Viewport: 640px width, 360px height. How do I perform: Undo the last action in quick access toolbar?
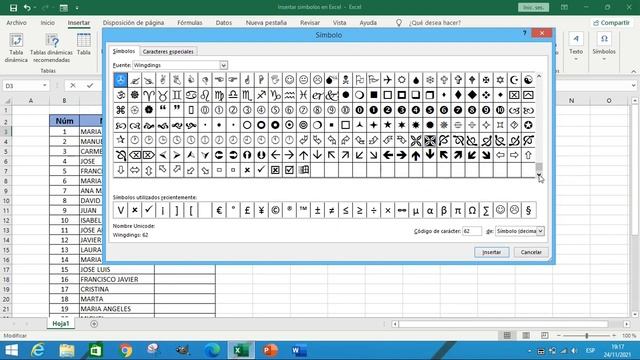tap(27, 7)
